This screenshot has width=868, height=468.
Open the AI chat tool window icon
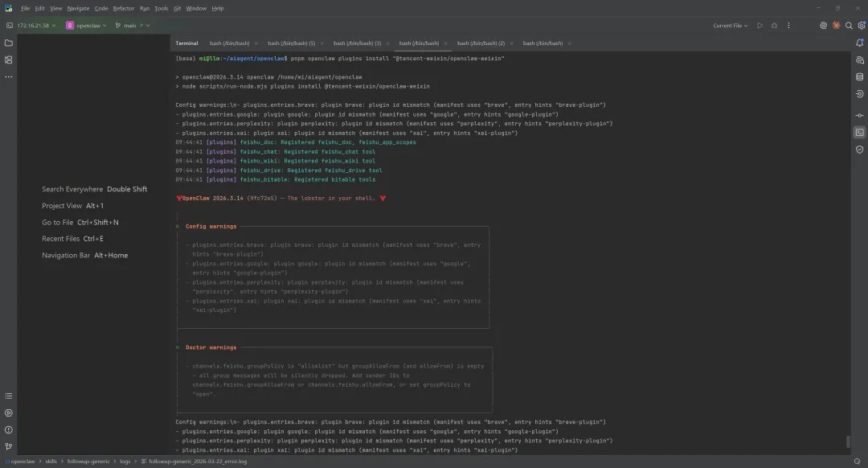coord(859,60)
